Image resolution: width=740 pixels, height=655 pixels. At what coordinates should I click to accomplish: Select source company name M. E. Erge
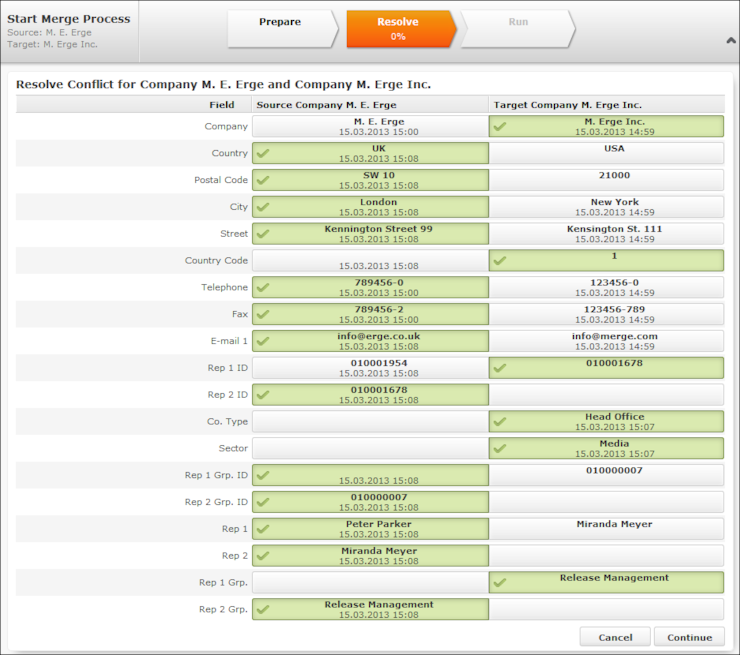370,126
